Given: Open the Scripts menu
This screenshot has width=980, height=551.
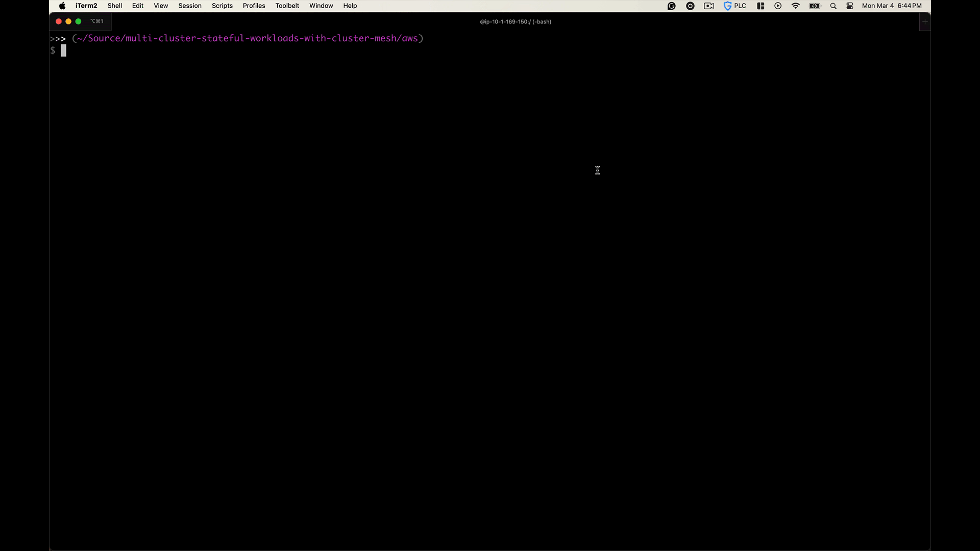Looking at the screenshot, I should pos(222,6).
